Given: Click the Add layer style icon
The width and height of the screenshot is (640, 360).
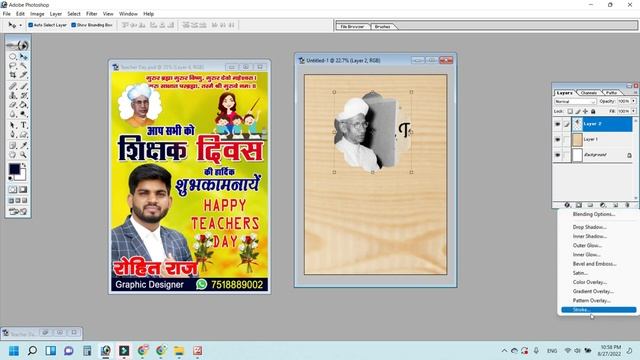Looking at the screenshot, I should (567, 205).
